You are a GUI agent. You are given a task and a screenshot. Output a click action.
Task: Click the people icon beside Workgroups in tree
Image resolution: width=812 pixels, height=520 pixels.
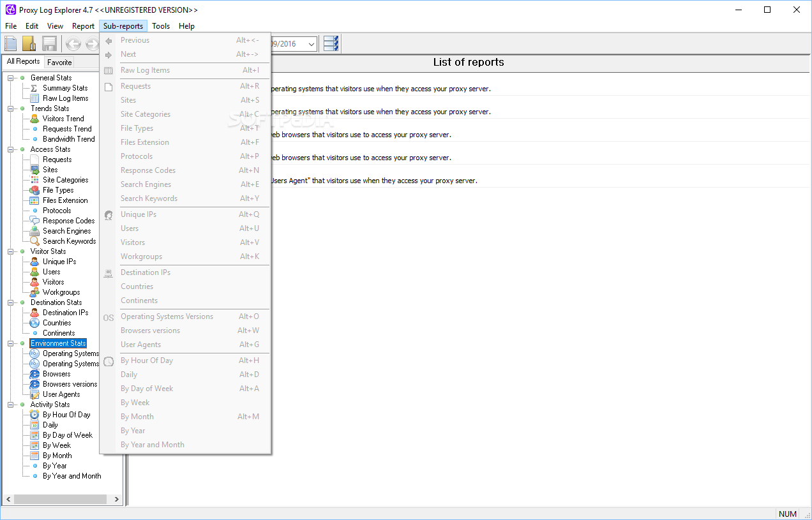point(34,292)
